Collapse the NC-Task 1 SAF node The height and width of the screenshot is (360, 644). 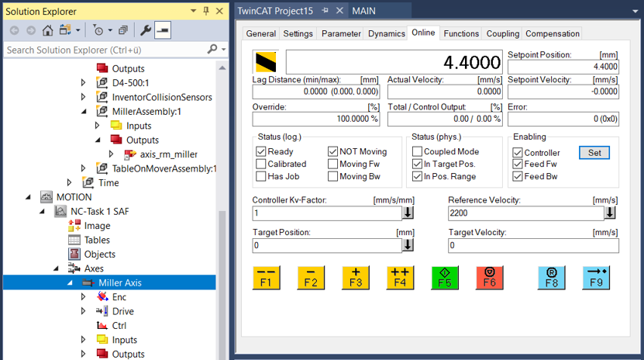pyautogui.click(x=42, y=212)
